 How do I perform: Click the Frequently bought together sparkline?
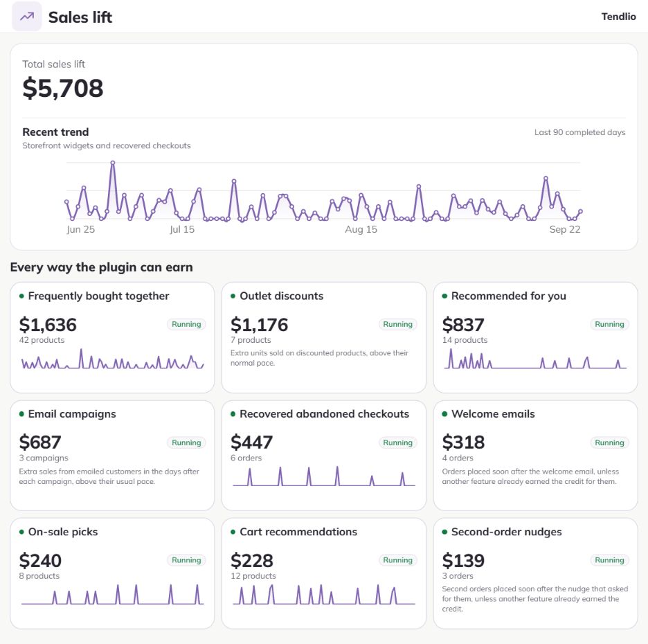[x=112, y=359]
